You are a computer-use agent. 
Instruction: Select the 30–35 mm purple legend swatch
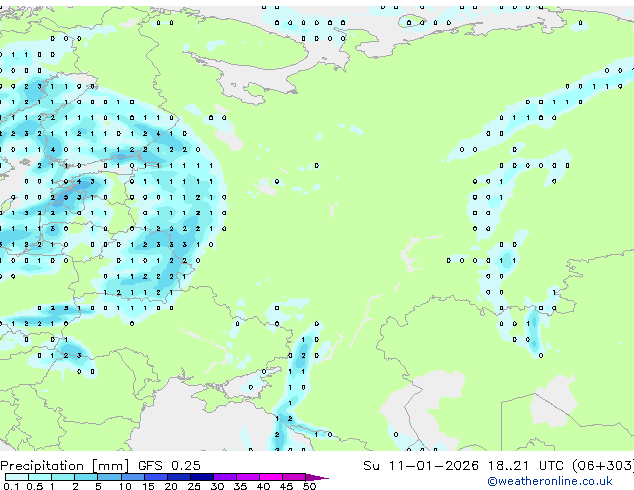[225, 477]
